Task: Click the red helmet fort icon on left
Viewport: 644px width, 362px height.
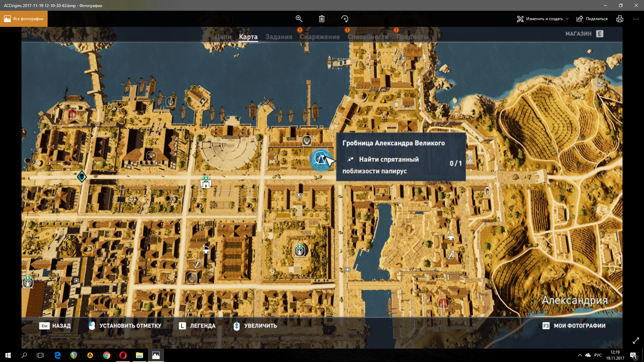Action: point(72,114)
